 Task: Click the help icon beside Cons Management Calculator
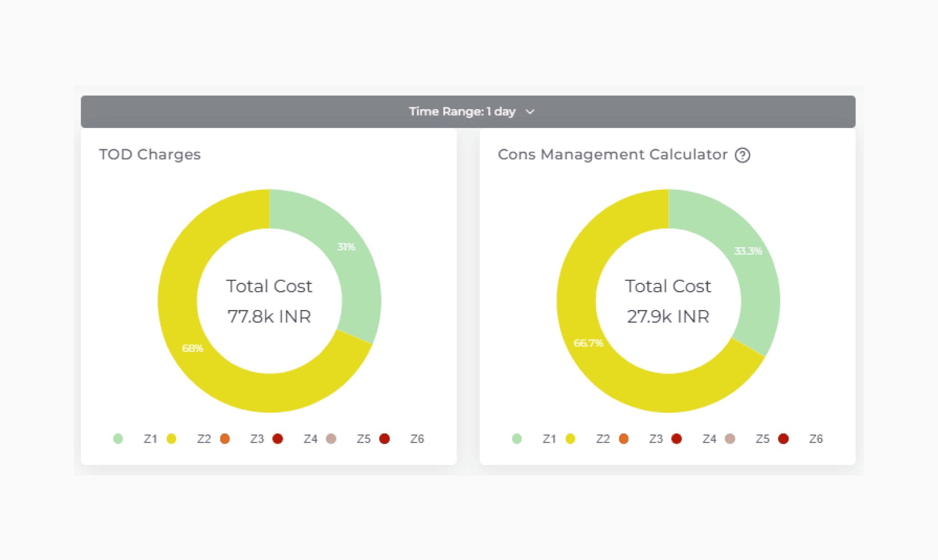tap(742, 155)
